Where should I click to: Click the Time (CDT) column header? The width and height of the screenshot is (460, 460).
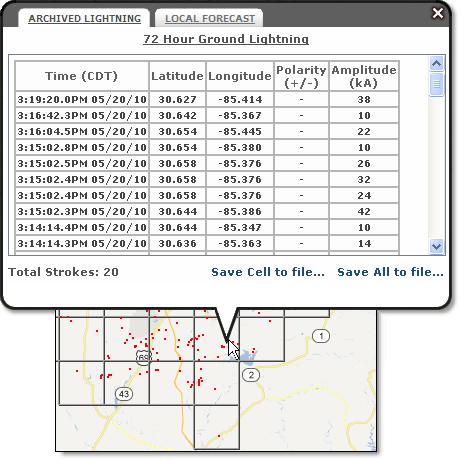click(x=82, y=76)
